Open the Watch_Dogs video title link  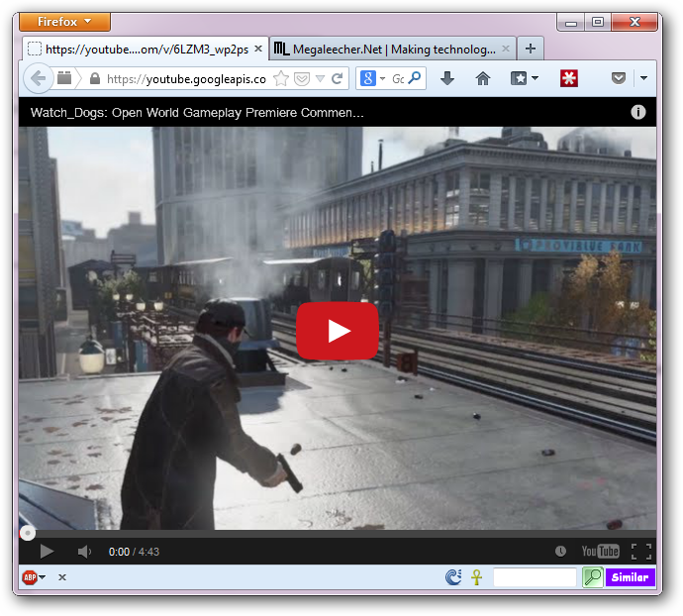click(x=197, y=113)
